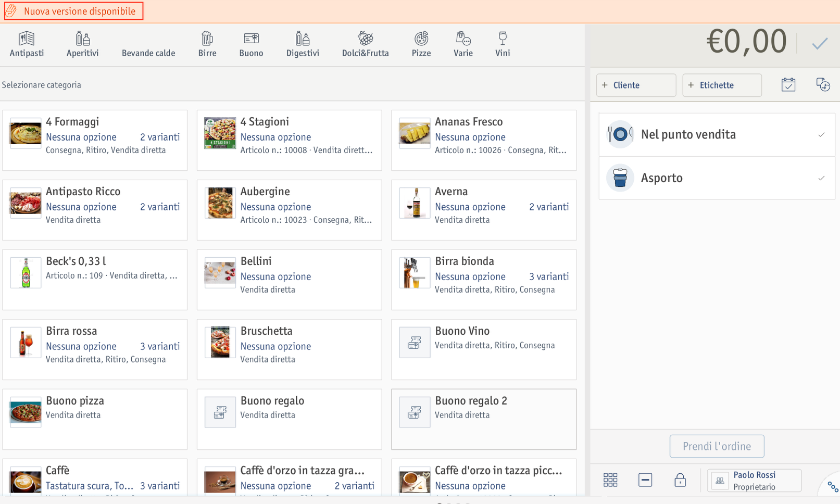Screen dimensions: 840x504
Task: Click the Prendi l'ordine button
Action: 717,446
